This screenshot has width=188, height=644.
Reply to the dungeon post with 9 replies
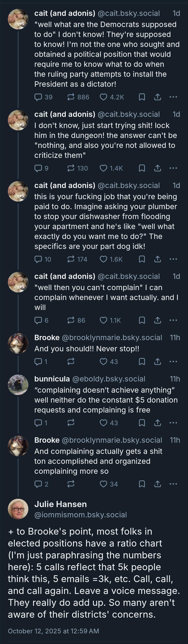38,168
